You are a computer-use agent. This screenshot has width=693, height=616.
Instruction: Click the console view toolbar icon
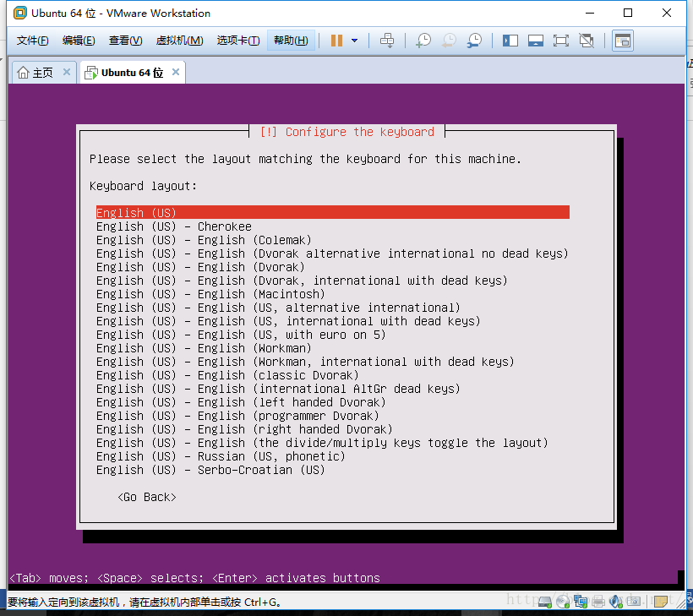(x=623, y=41)
